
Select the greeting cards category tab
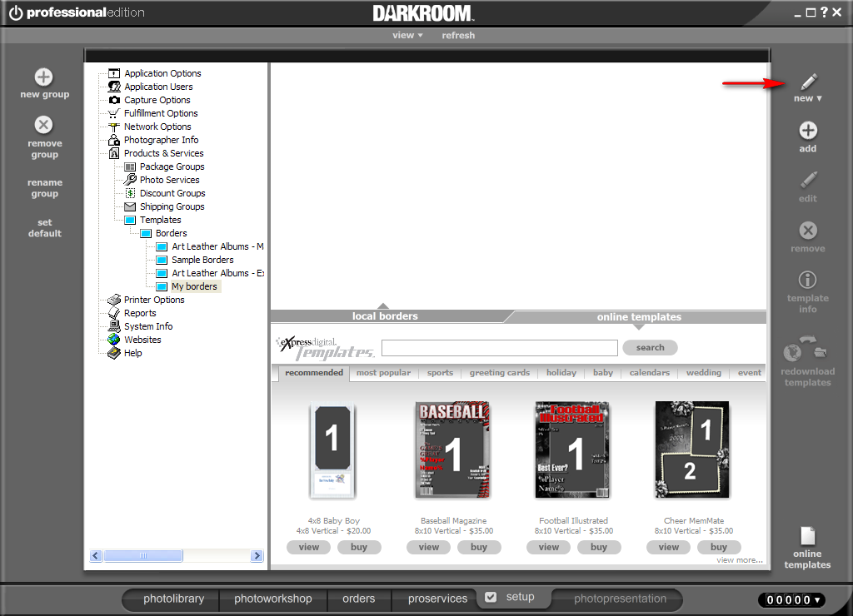pyautogui.click(x=500, y=372)
